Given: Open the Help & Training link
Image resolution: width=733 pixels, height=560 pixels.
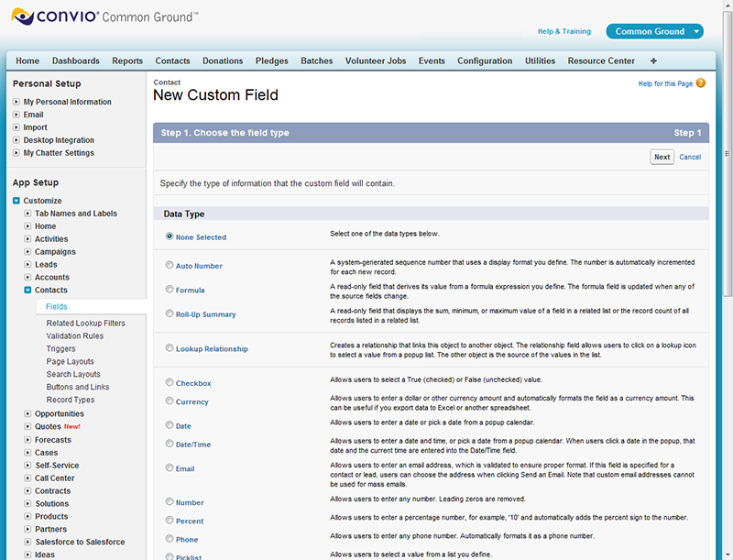Looking at the screenshot, I should click(x=563, y=31).
